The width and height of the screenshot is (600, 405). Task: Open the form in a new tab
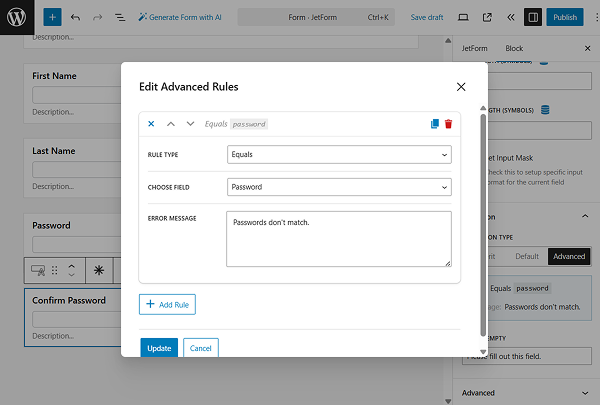click(x=487, y=17)
